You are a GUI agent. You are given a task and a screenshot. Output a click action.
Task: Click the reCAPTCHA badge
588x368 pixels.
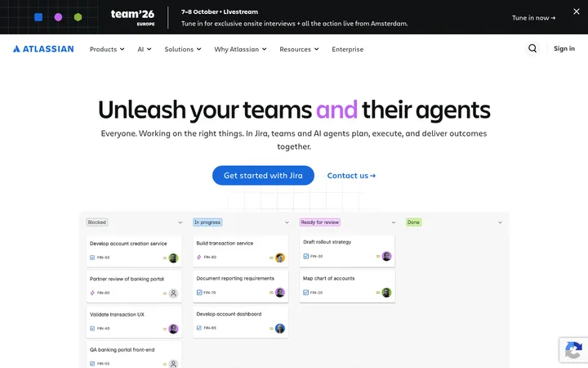573,350
